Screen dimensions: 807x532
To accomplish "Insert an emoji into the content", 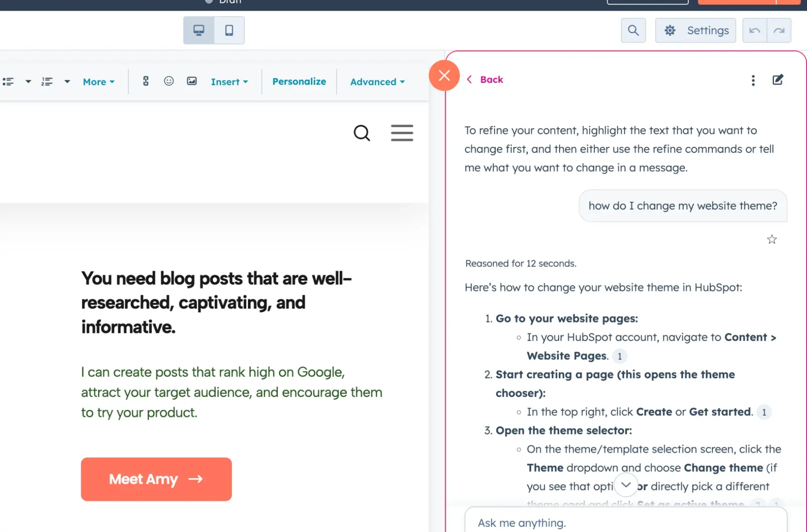I will pos(169,81).
